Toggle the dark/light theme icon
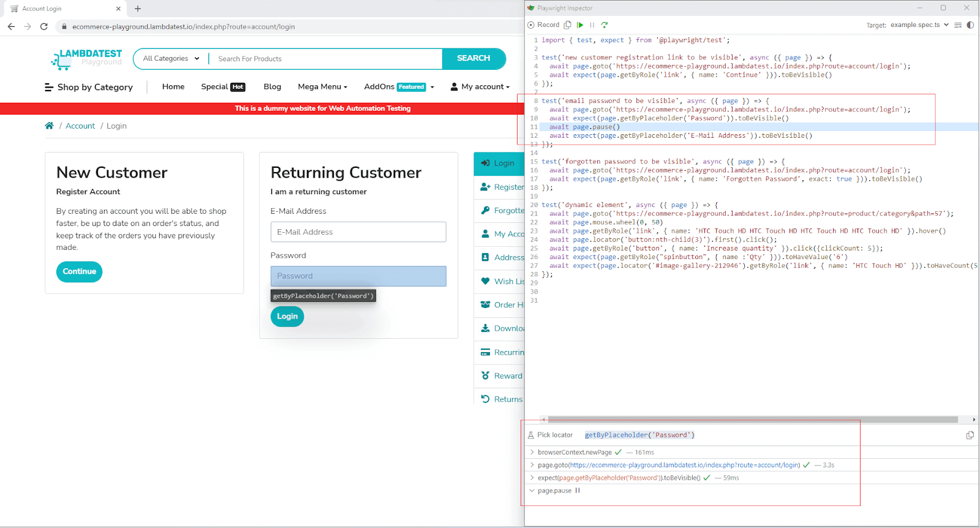980x528 pixels. [x=970, y=25]
